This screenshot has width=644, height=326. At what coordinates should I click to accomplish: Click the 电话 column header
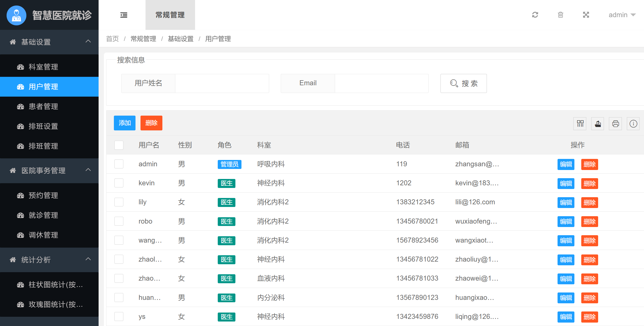[403, 145]
